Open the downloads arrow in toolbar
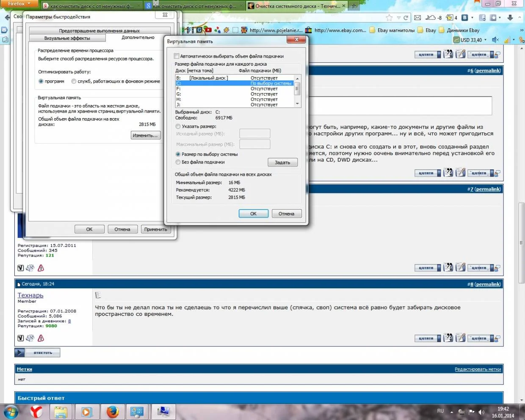 (510, 18)
